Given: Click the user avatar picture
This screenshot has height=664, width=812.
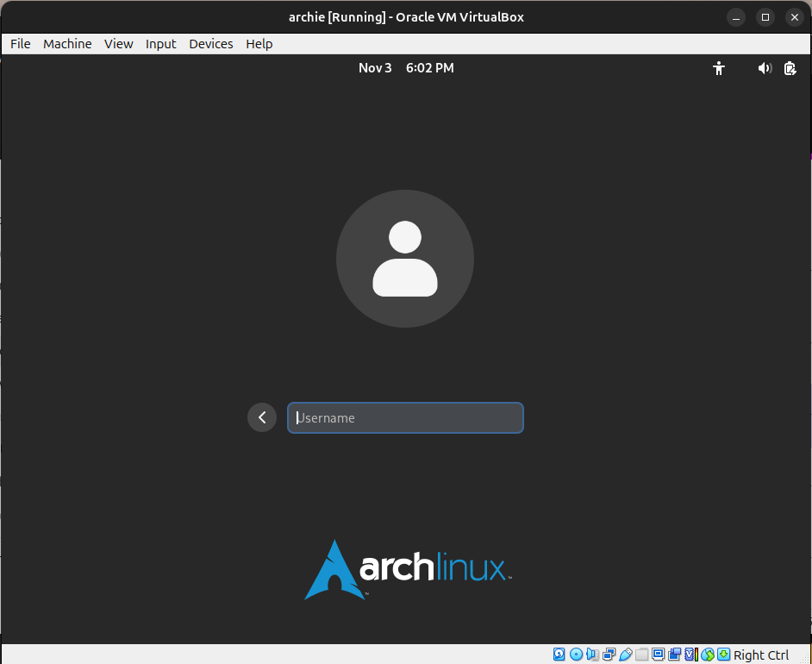Looking at the screenshot, I should 405,259.
